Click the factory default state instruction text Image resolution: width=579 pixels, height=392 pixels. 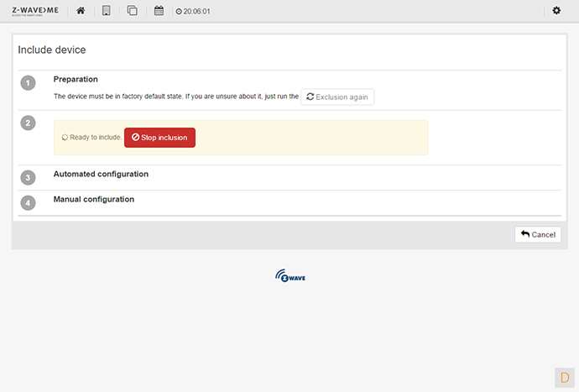tap(175, 97)
